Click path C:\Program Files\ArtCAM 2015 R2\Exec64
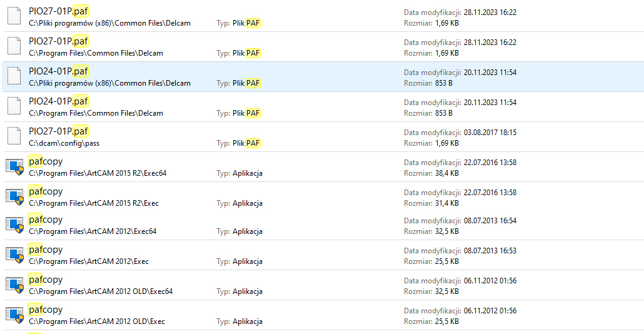This screenshot has height=334, width=644. tap(98, 173)
